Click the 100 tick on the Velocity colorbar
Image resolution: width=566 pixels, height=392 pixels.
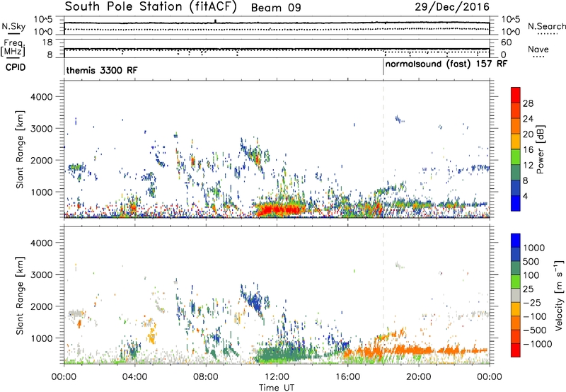pyautogui.click(x=531, y=275)
